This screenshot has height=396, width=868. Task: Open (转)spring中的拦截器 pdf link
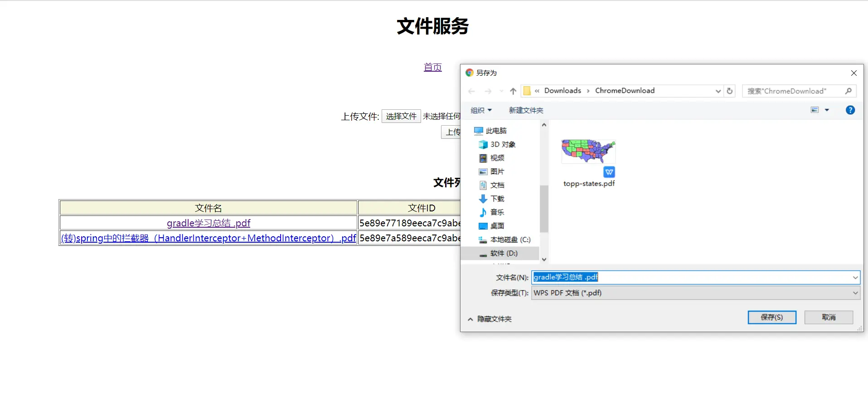tap(209, 238)
